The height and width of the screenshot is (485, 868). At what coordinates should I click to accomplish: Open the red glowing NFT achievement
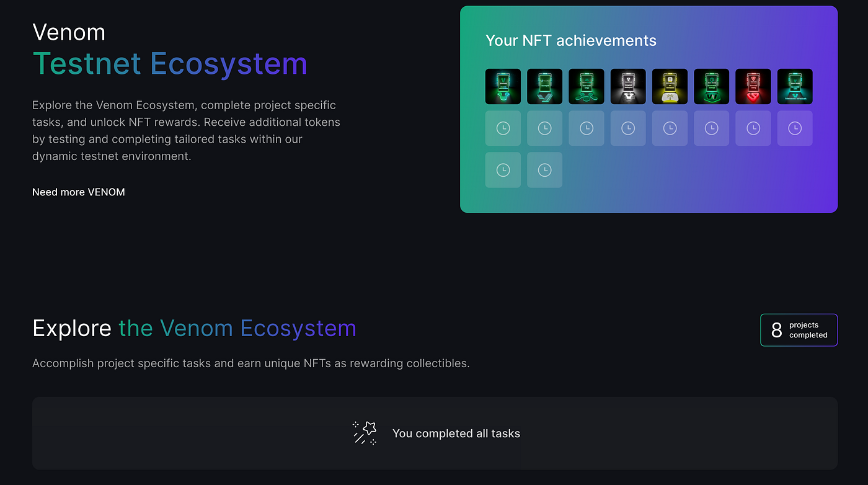(x=753, y=86)
